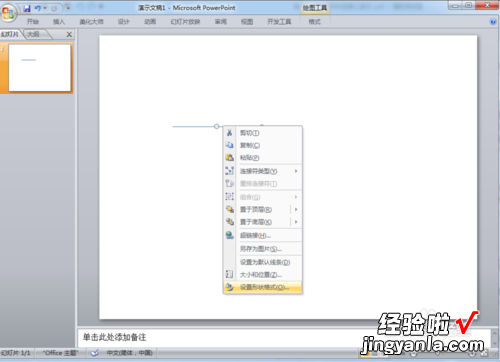Open PowerPoint help question mark
The width and height of the screenshot is (500, 362).
tap(493, 22)
